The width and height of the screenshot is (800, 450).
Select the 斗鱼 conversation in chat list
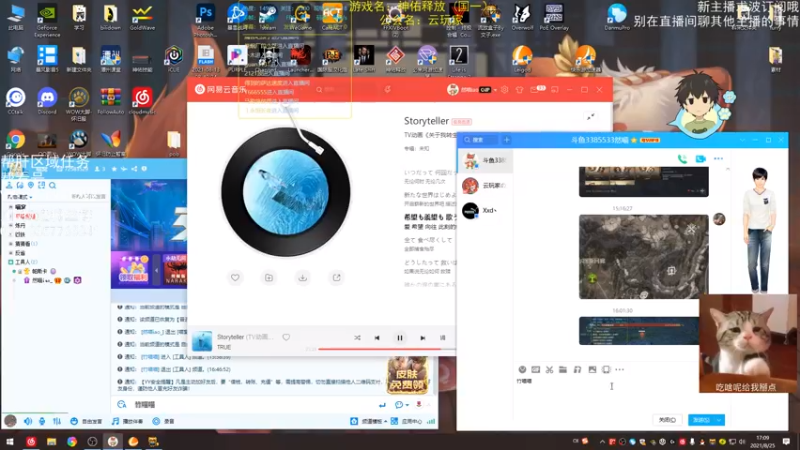[485, 161]
